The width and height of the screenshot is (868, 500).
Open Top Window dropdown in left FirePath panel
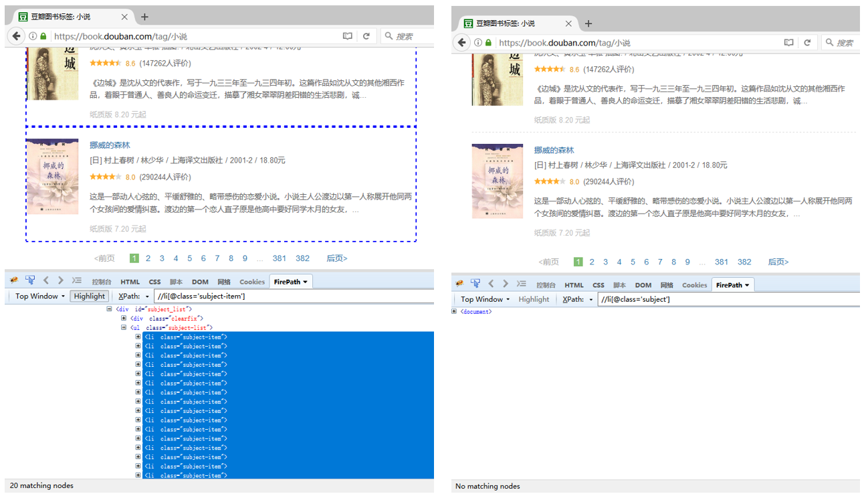[x=40, y=296]
